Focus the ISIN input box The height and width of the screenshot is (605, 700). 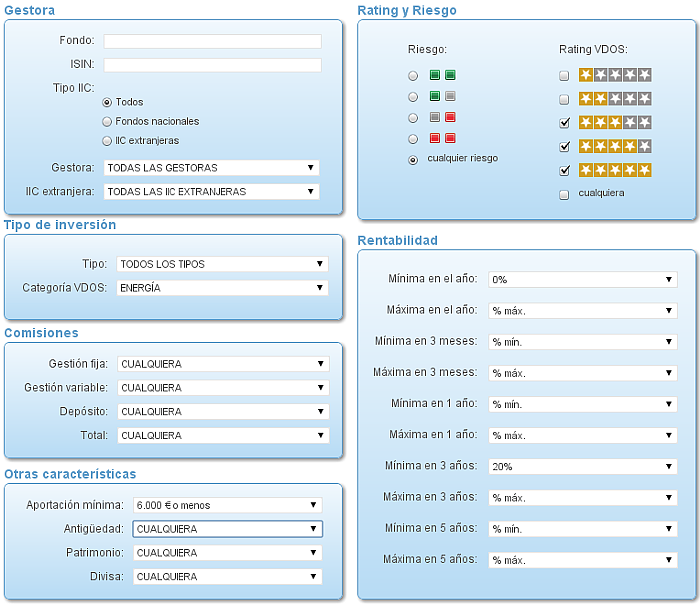tap(212, 65)
